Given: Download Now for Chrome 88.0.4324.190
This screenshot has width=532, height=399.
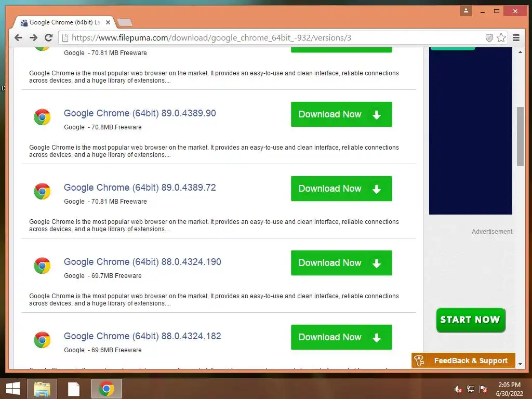Looking at the screenshot, I should coord(341,263).
